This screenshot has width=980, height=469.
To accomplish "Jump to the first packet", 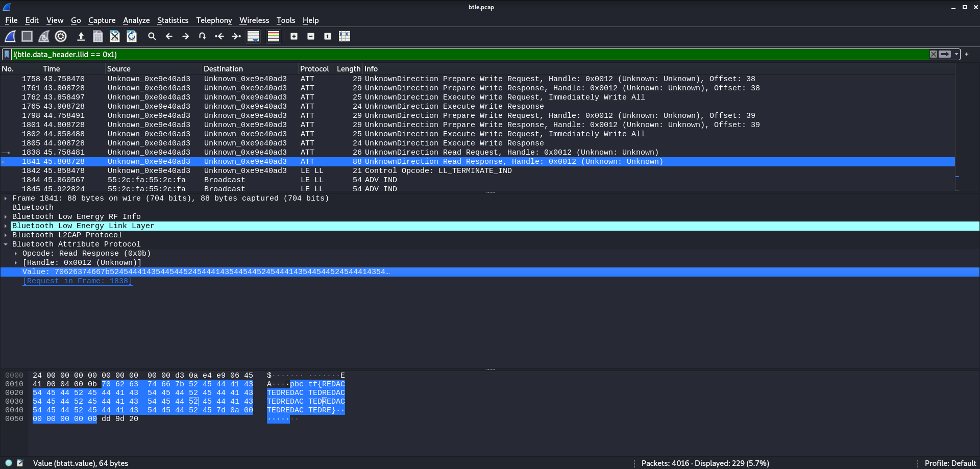I will [219, 36].
